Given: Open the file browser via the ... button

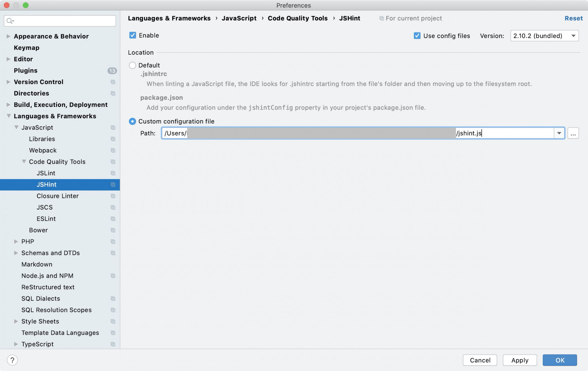Looking at the screenshot, I should pos(573,133).
